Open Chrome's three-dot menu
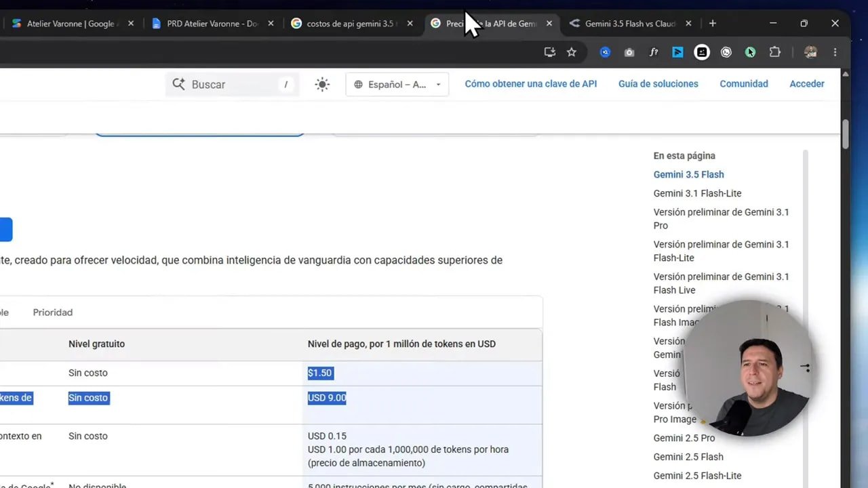This screenshot has height=488, width=868. [835, 52]
